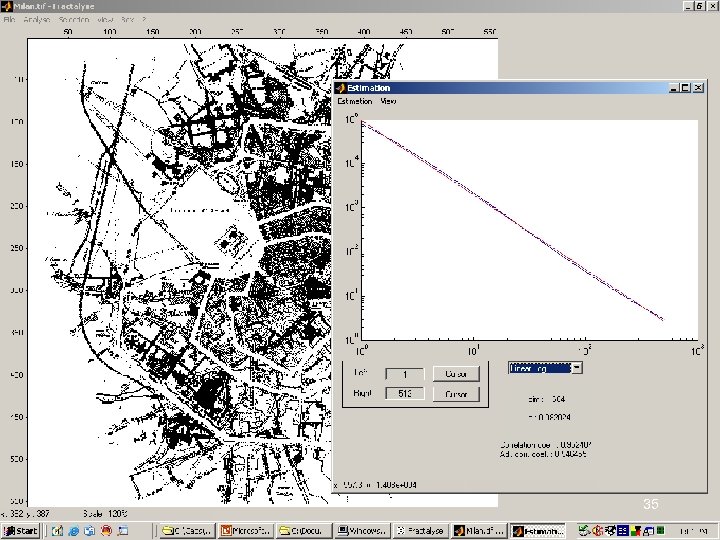This screenshot has width=720, height=540.
Task: Open the Estimation menu in the Estimation window
Action: (x=354, y=101)
